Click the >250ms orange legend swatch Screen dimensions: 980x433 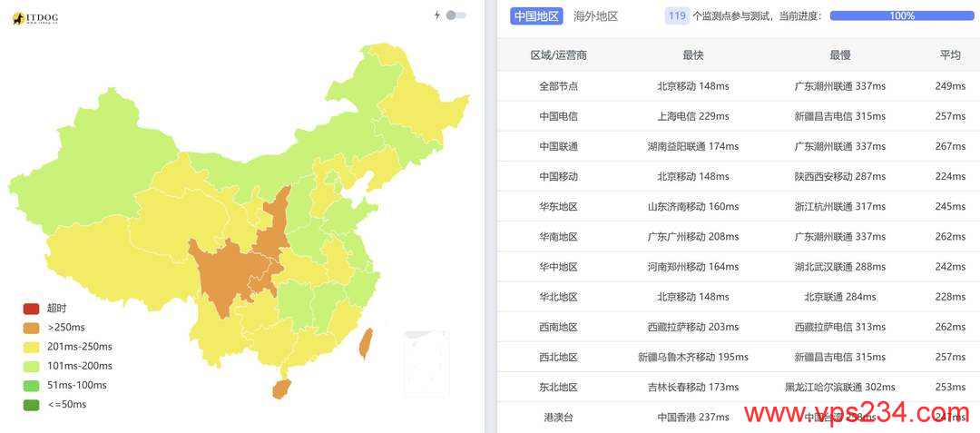(x=31, y=328)
